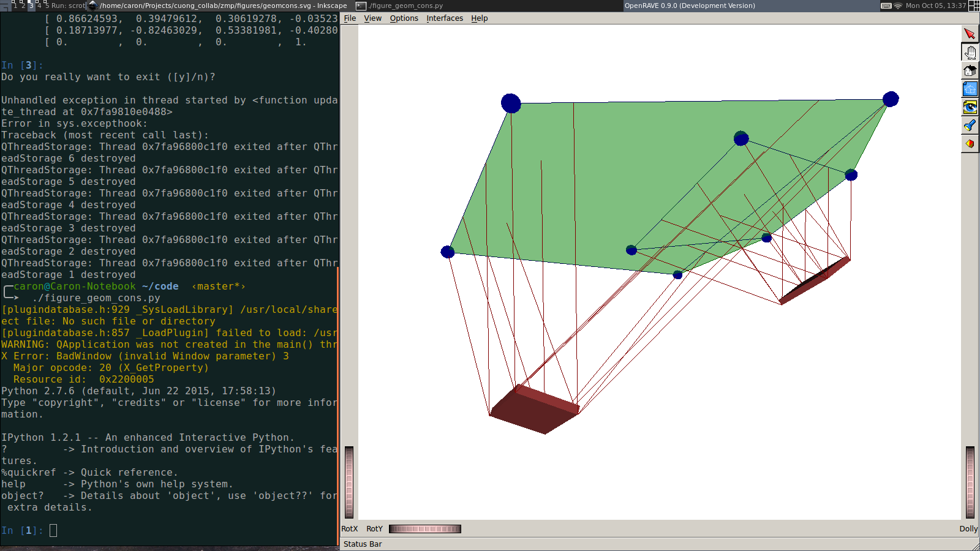Open the File menu

(x=350, y=18)
